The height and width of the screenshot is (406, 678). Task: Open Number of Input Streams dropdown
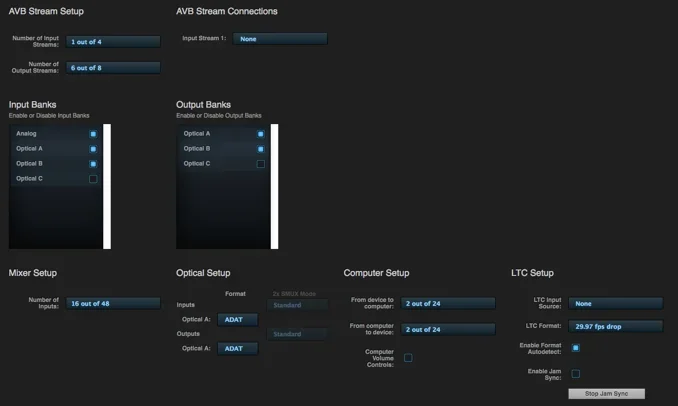coord(113,42)
